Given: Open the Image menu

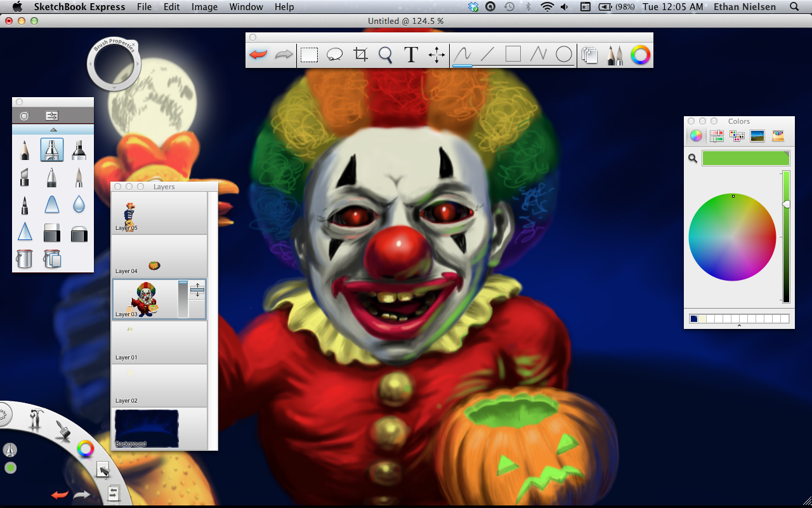Looking at the screenshot, I should pyautogui.click(x=204, y=7).
